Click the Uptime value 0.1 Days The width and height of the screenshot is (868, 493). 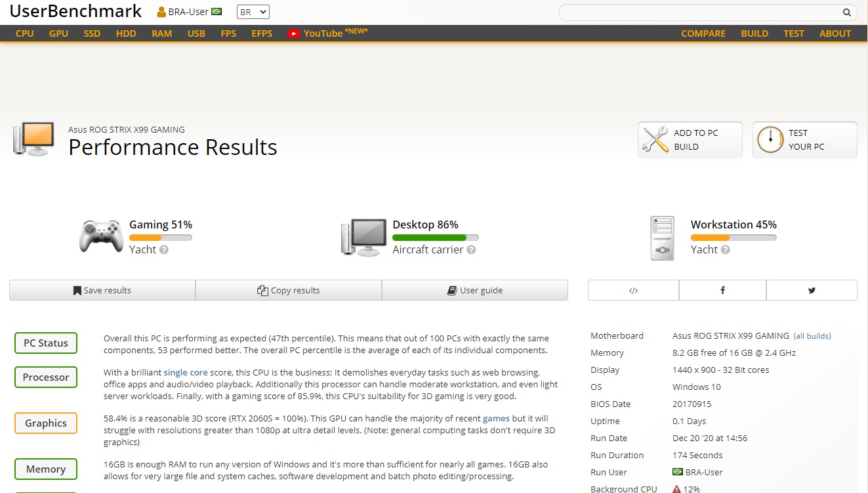(x=690, y=421)
